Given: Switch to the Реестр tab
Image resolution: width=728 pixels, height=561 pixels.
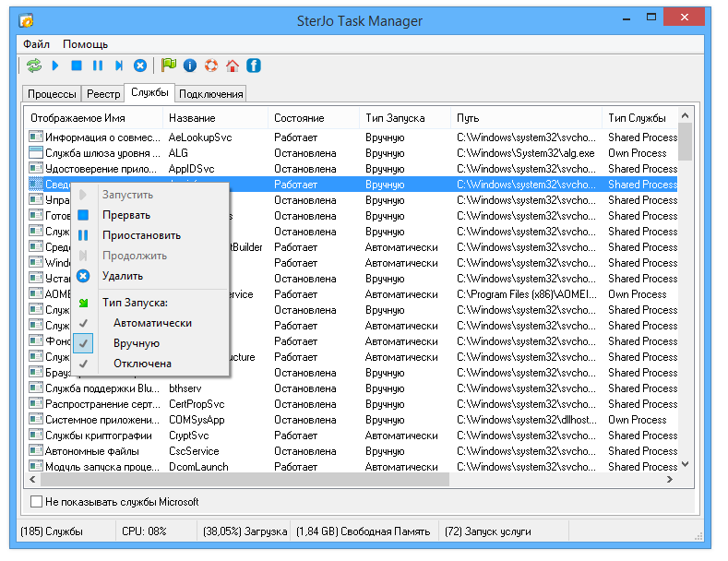Looking at the screenshot, I should point(103,94).
